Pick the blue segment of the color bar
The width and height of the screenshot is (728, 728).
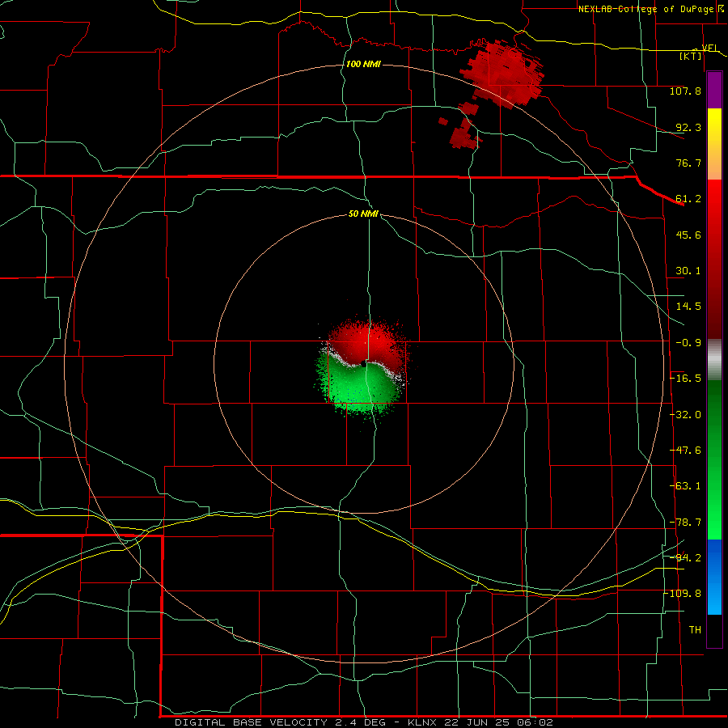coord(714,577)
